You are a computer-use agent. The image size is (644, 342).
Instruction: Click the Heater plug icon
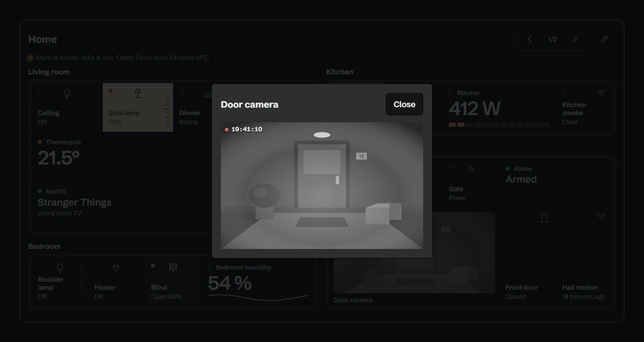pos(116,268)
